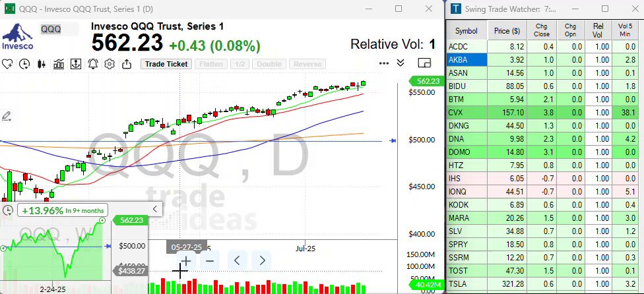The height and width of the screenshot is (294, 644).
Task: Change chart style with candlestick icon
Action: 41,64
